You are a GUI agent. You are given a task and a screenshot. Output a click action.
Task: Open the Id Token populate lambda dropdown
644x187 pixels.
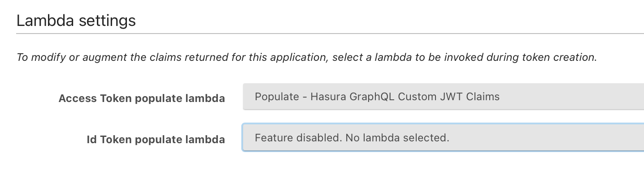click(443, 138)
